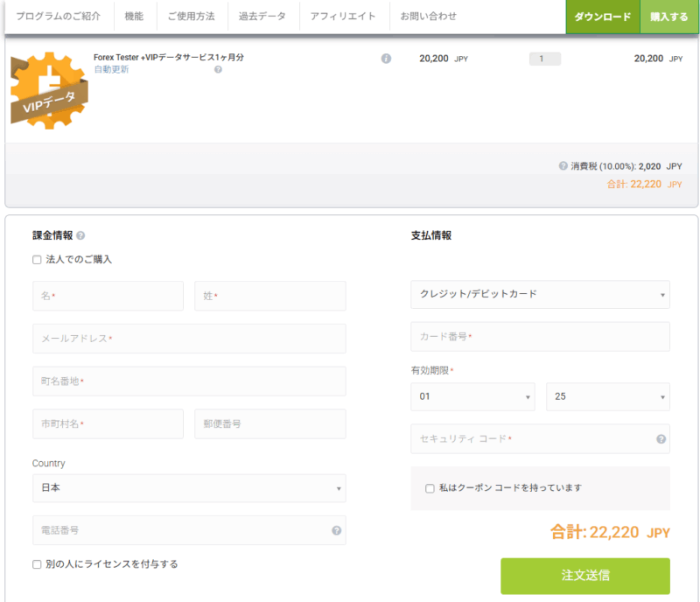Image resolution: width=700 pixels, height=602 pixels.
Task: Click the 町名番地 address field
Action: click(x=189, y=381)
